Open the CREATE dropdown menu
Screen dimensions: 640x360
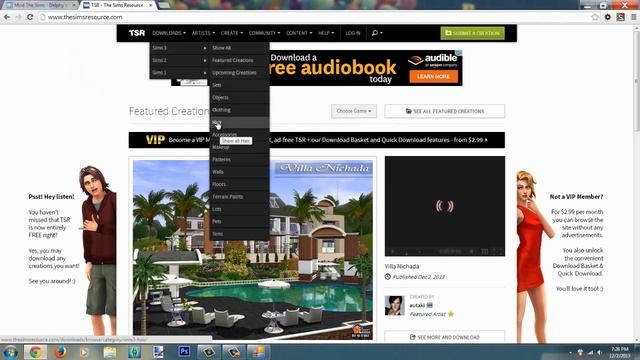232,33
